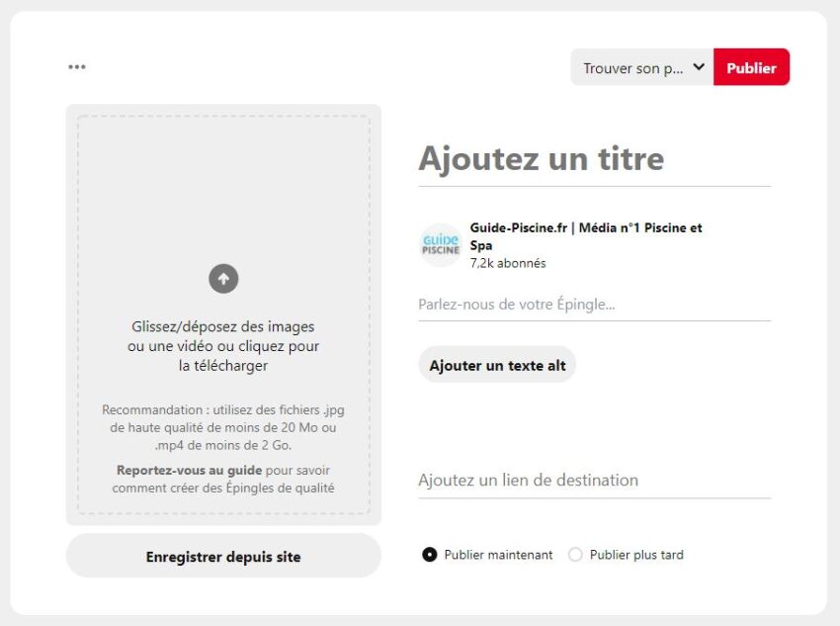The height and width of the screenshot is (626, 840).
Task: Click the file recommendation text in upload zone
Action: coord(223,427)
